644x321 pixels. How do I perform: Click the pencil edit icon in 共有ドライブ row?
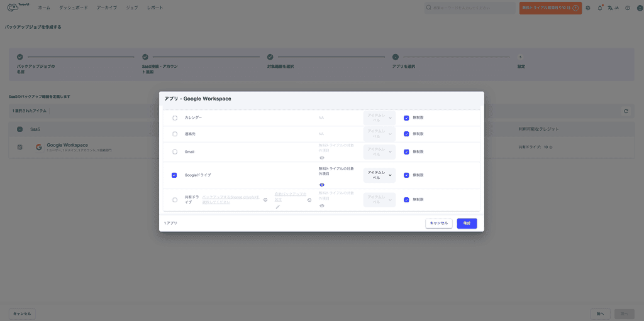(277, 207)
